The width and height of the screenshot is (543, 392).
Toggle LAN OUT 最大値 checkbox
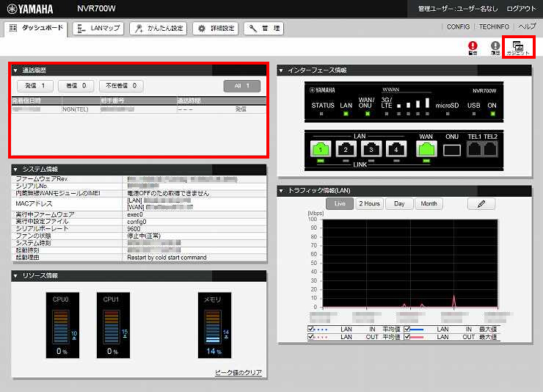pos(407,337)
